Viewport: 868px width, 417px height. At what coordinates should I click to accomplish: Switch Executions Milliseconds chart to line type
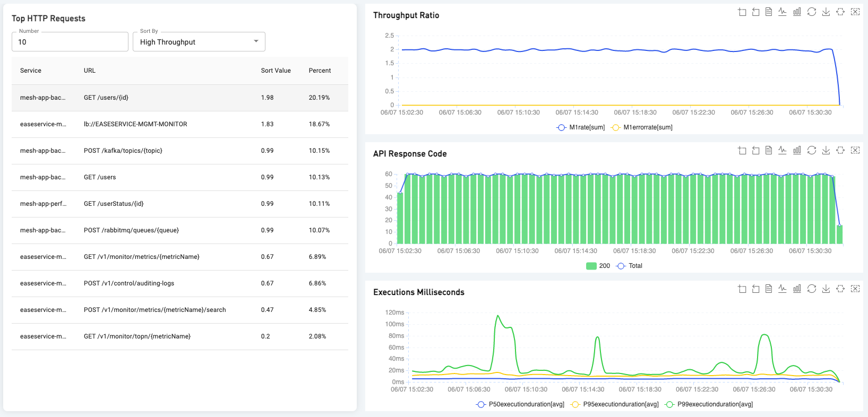tap(783, 289)
